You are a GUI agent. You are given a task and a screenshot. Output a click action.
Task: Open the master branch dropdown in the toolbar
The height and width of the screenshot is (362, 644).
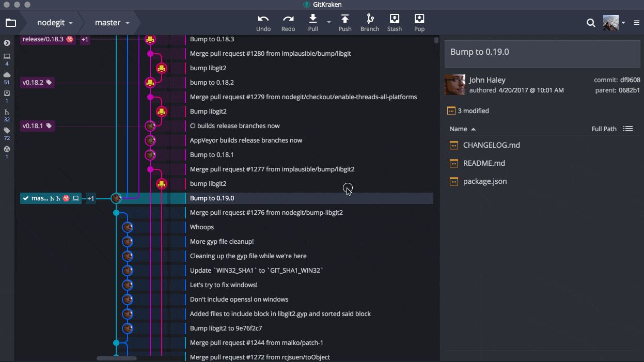(112, 23)
